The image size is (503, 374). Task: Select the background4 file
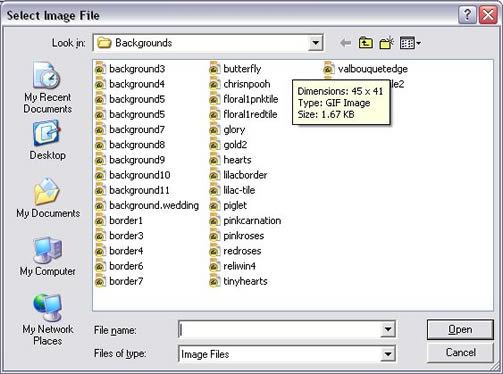(x=130, y=84)
